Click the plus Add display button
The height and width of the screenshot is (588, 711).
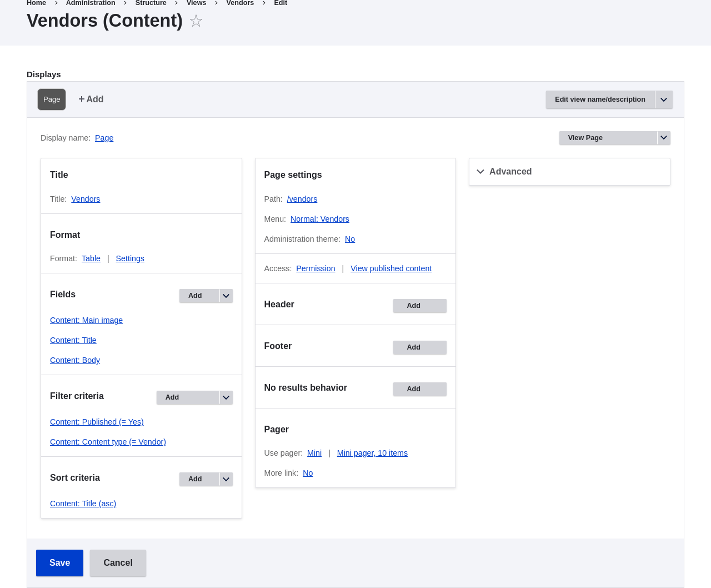[91, 99]
